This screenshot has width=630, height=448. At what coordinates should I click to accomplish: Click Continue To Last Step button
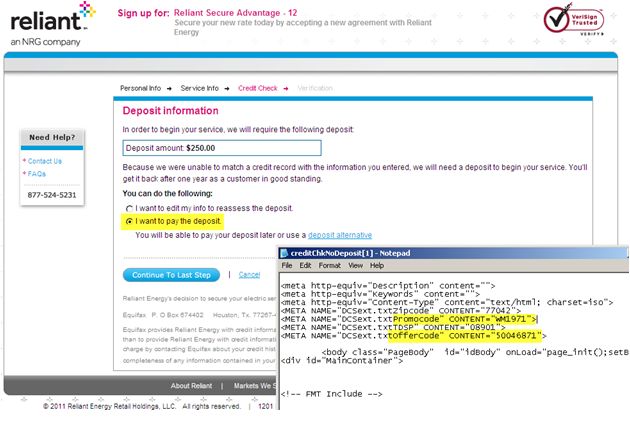pyautogui.click(x=172, y=275)
